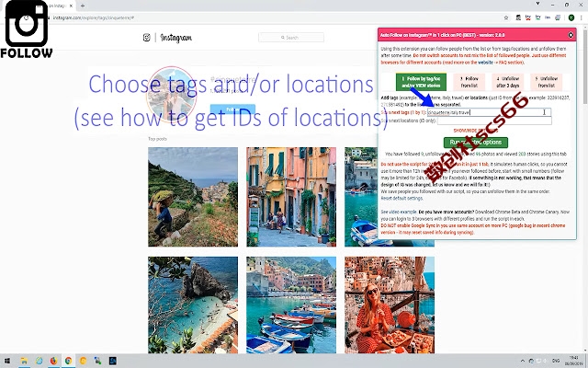Switch to the Follow from list tab
The image size is (588, 368).
[469, 82]
